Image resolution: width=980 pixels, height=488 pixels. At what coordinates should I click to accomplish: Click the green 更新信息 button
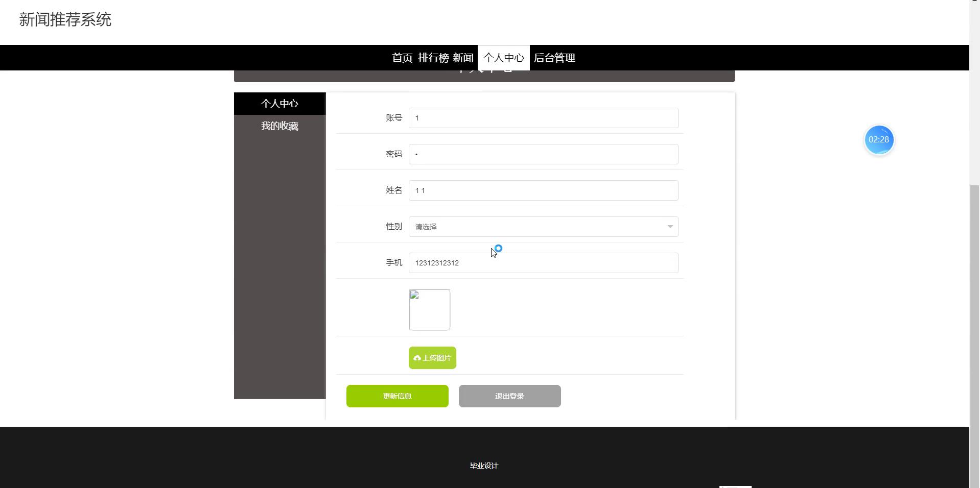[x=397, y=396]
